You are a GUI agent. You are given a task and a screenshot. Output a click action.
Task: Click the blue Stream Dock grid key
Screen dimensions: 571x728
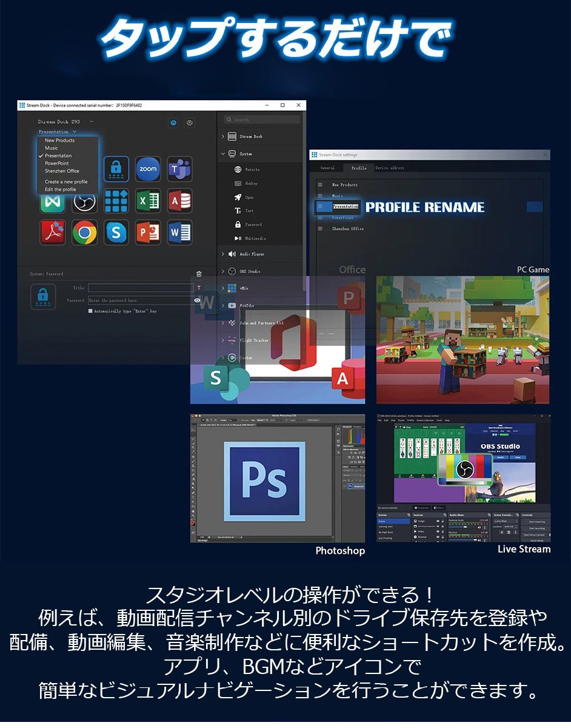pyautogui.click(x=116, y=201)
